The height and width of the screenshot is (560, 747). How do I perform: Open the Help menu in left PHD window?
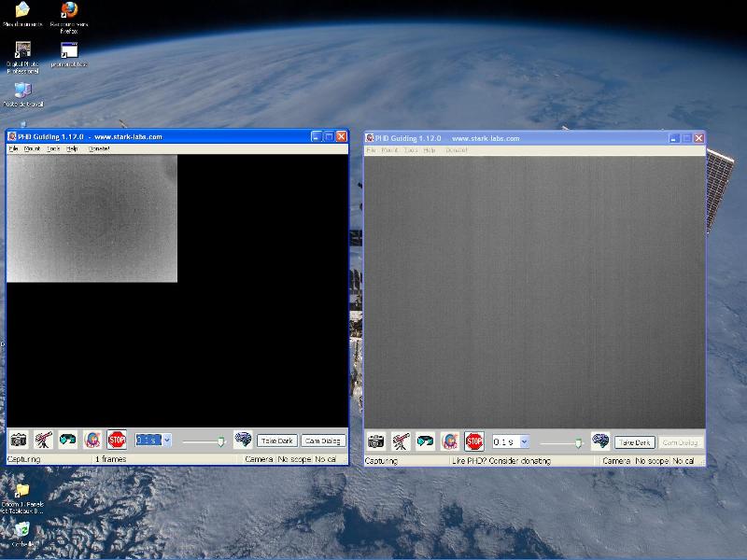tap(72, 148)
